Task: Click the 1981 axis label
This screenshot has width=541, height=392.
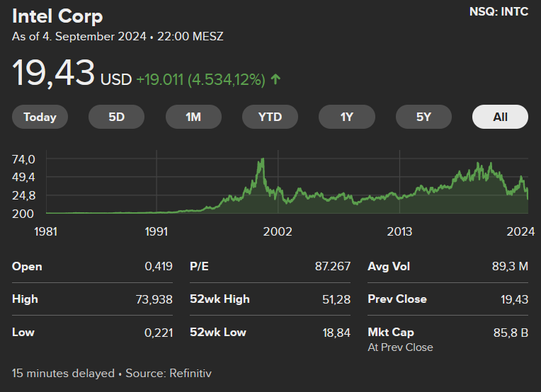Action: 45,231
